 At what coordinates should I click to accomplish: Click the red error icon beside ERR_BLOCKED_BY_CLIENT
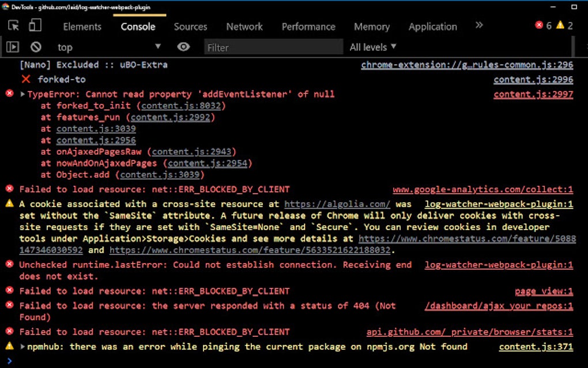(x=8, y=189)
